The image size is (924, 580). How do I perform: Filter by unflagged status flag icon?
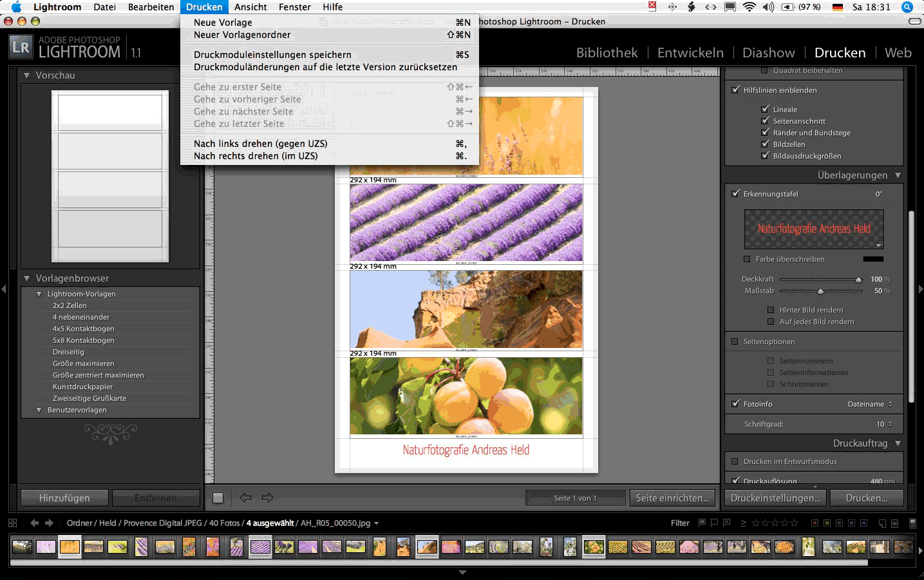pyautogui.click(x=714, y=523)
